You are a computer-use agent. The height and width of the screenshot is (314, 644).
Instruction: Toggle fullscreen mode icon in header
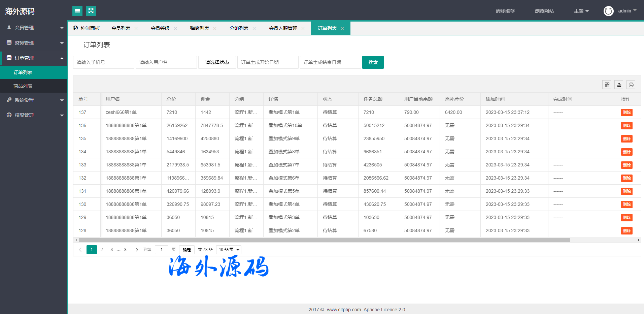tap(91, 11)
